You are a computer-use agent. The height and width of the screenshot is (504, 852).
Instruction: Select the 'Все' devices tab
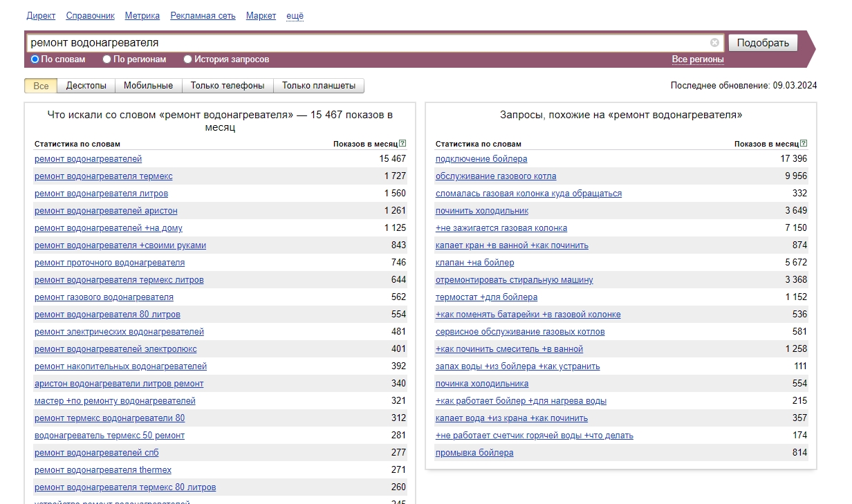[x=41, y=86]
